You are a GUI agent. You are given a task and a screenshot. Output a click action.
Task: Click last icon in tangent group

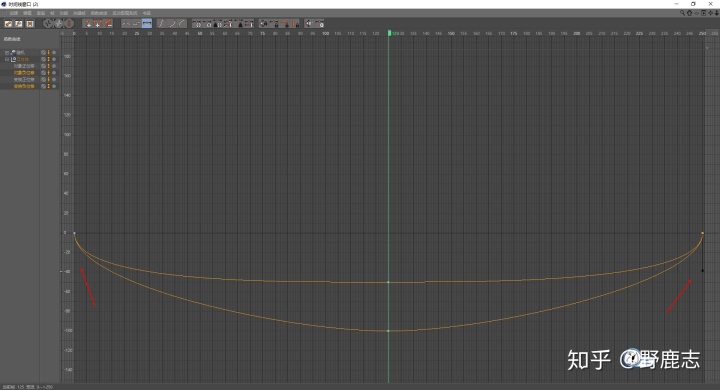tap(250, 23)
